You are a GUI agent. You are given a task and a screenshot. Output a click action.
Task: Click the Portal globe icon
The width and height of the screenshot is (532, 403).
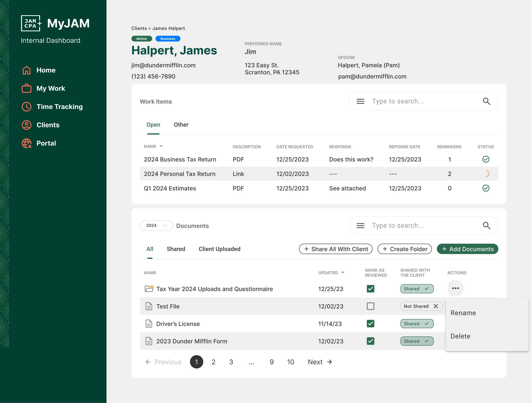tap(26, 143)
